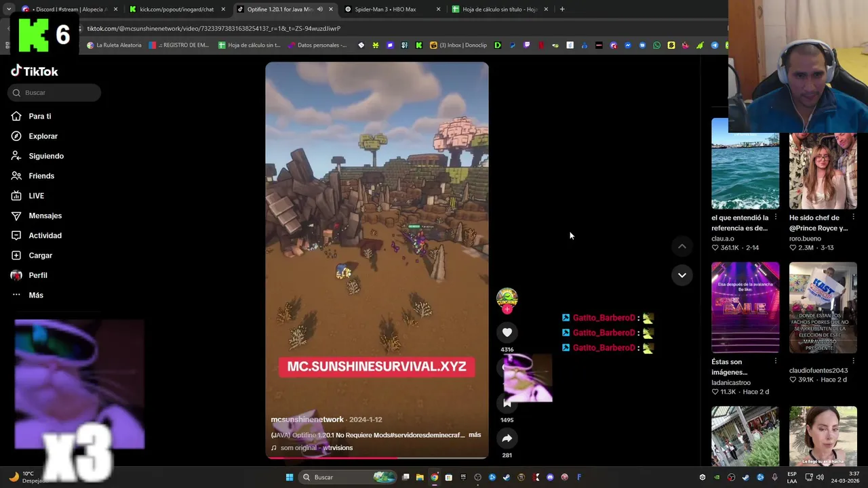Screen dimensions: 868x488
Task: Open Discord from the taskbar
Action: coord(550,477)
